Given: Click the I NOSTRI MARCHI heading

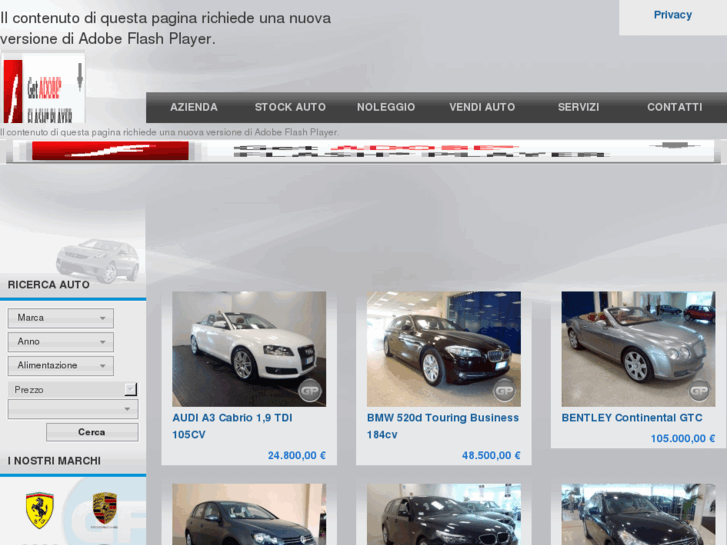Looking at the screenshot, I should point(54,461).
